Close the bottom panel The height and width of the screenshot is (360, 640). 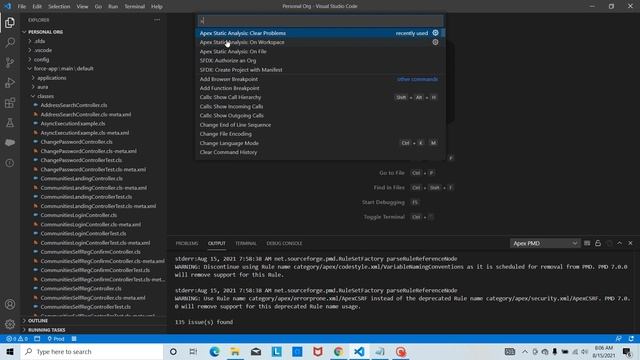tap(630, 243)
